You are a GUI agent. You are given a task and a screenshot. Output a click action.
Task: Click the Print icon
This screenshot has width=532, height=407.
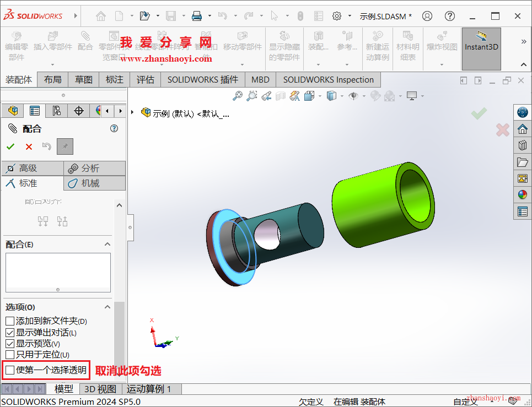click(x=197, y=16)
